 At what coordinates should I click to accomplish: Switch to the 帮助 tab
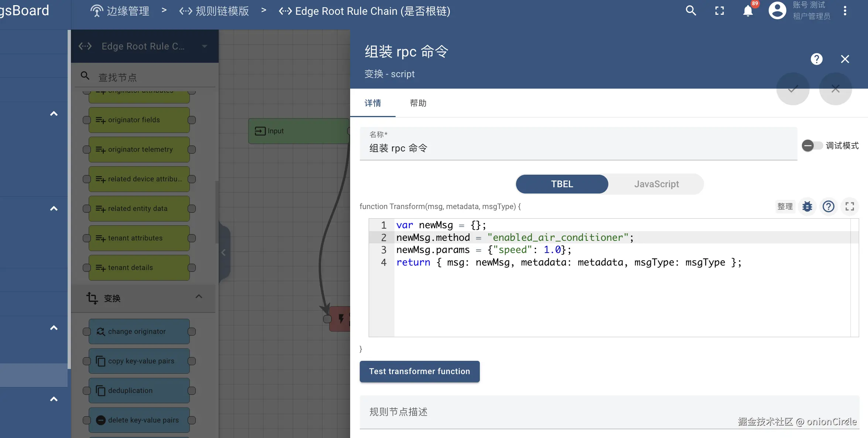418,103
